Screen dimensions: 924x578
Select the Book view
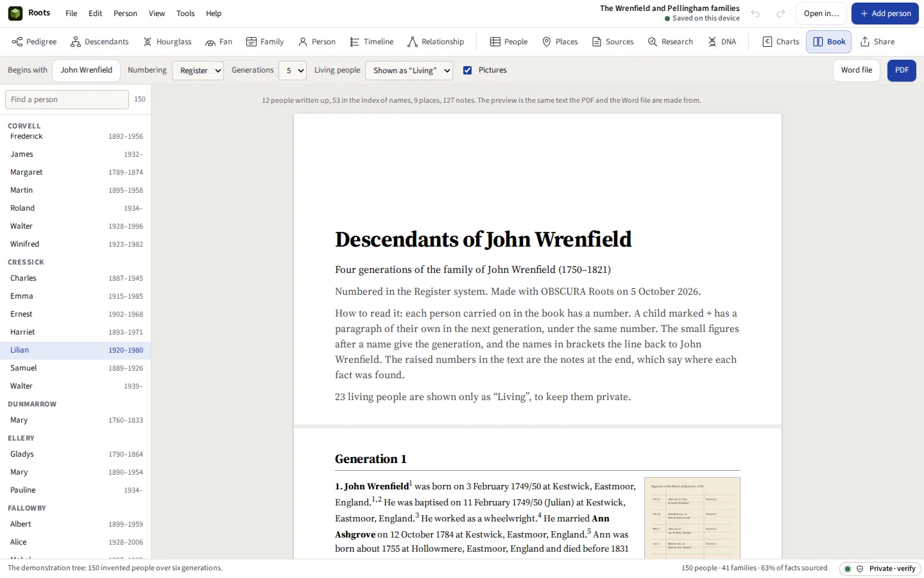[x=829, y=42]
